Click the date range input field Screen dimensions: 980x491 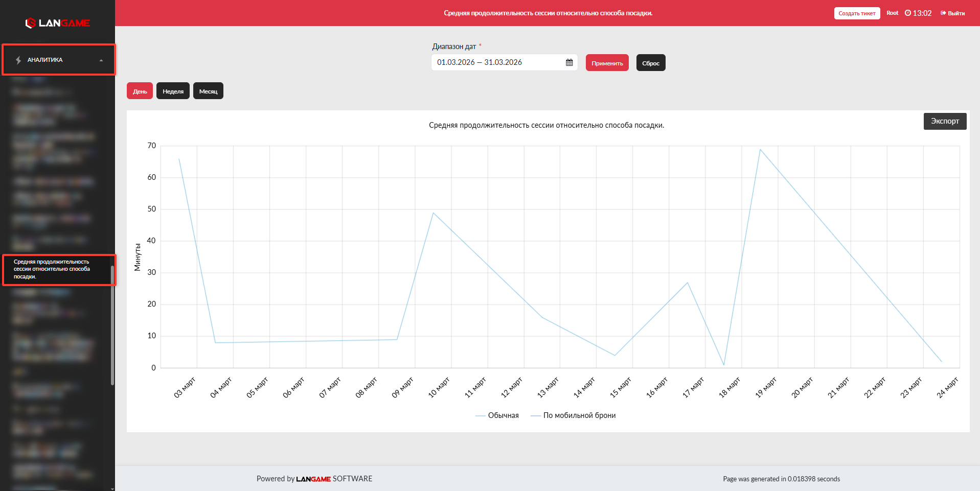pos(504,62)
